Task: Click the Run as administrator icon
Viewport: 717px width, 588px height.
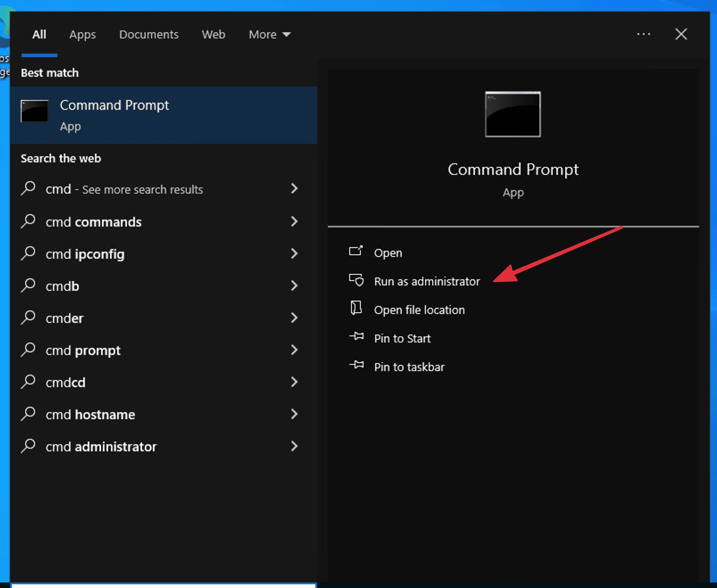Action: 356,281
